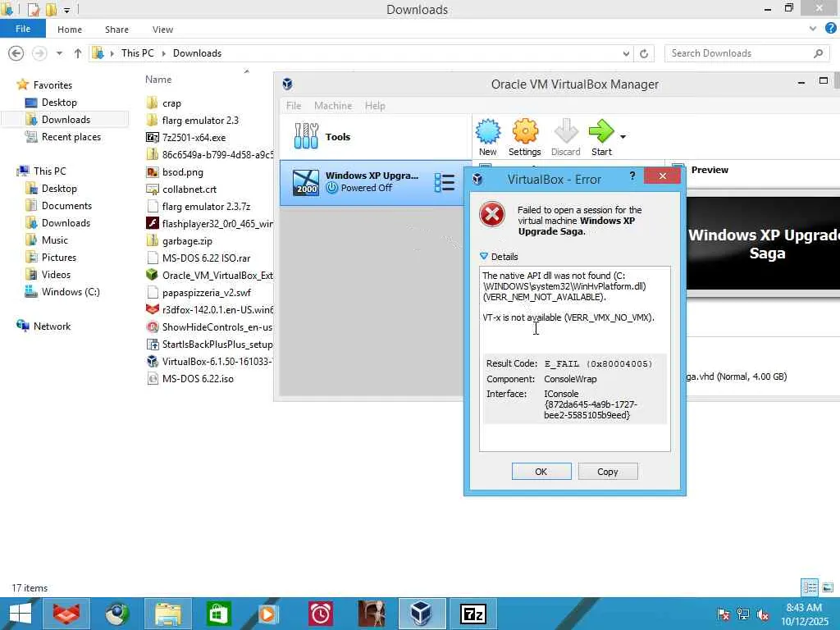
Task: Select garbage.zip file
Action: 187,241
